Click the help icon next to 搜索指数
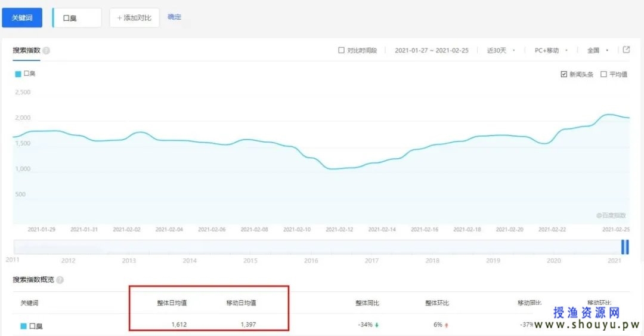The image size is (644, 336). point(47,51)
